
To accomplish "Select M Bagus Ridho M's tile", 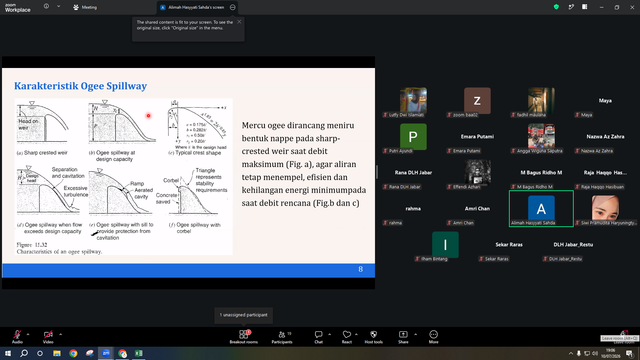I will [541, 173].
